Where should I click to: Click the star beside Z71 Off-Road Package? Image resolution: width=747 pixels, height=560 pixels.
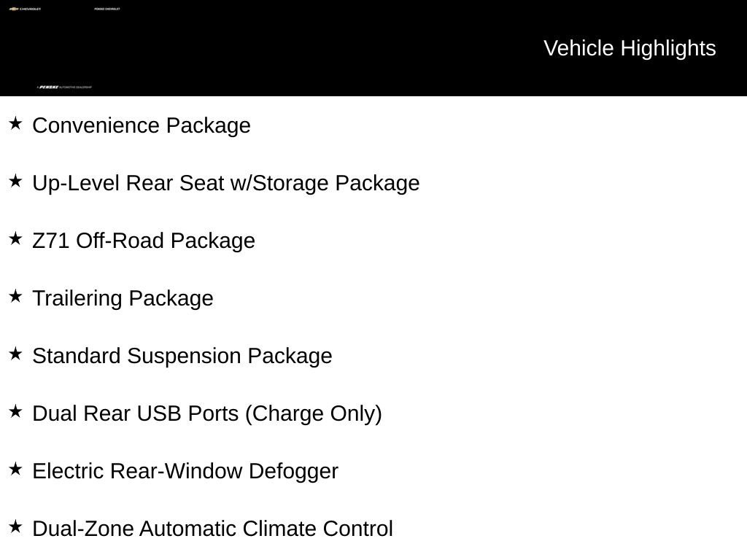tap(15, 238)
